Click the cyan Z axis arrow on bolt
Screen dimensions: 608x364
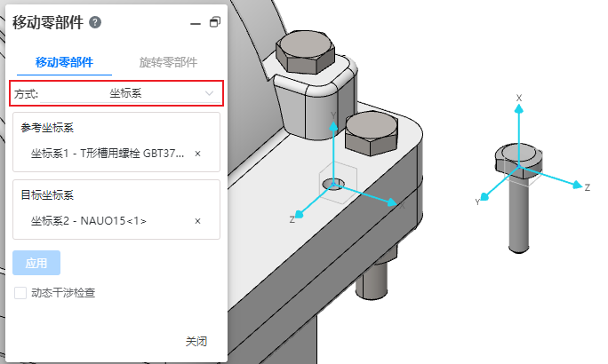[x=578, y=185]
